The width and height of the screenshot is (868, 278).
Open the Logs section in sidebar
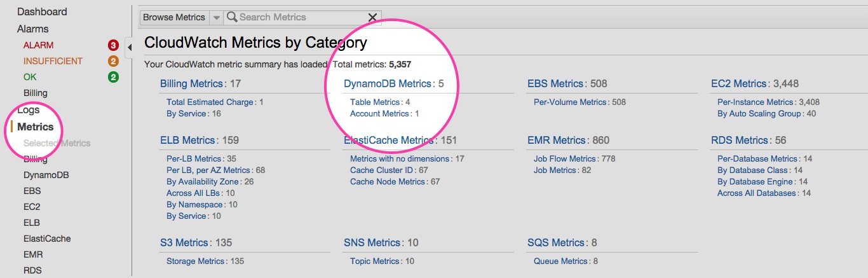29,110
